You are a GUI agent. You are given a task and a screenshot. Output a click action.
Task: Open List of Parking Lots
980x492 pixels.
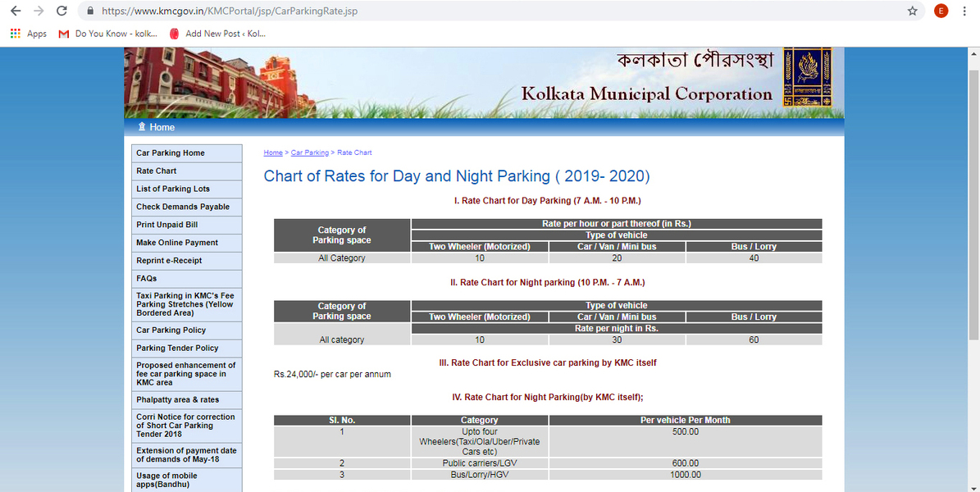pos(173,189)
